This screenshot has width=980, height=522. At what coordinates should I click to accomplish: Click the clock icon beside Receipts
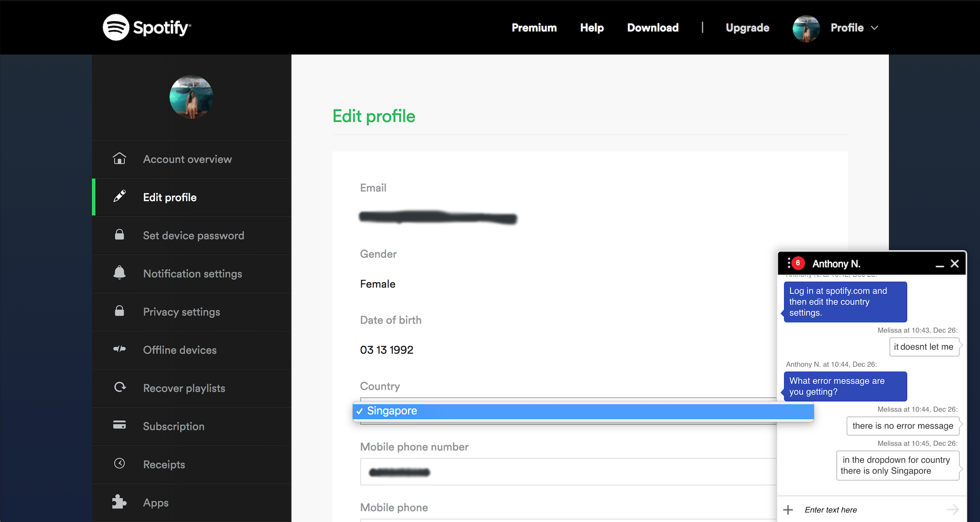pos(119,463)
